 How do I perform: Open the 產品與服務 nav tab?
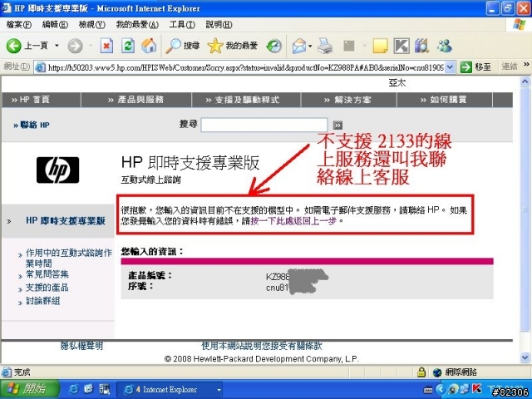click(135, 100)
